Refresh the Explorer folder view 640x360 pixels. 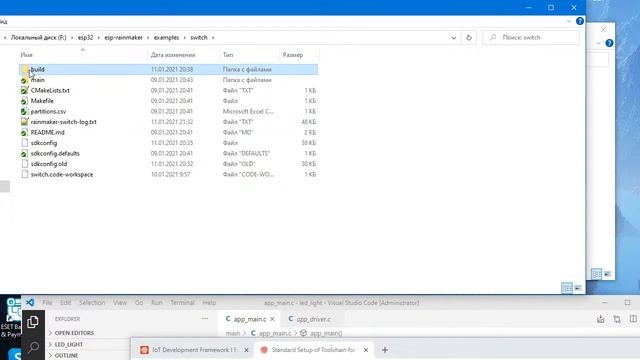click(x=469, y=38)
